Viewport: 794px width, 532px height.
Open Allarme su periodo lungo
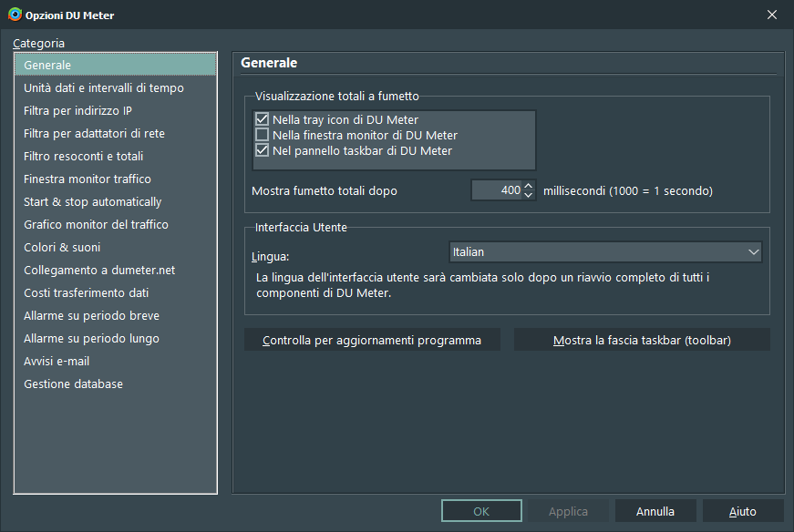click(x=116, y=338)
